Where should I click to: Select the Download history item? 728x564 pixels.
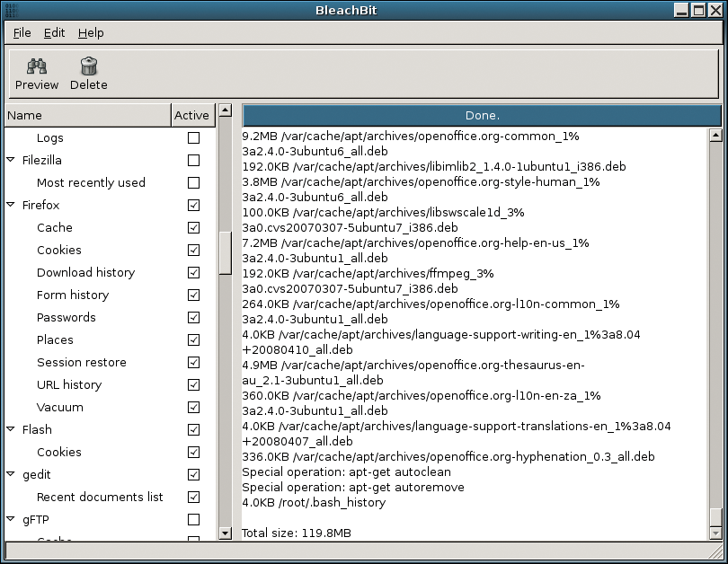click(x=86, y=273)
